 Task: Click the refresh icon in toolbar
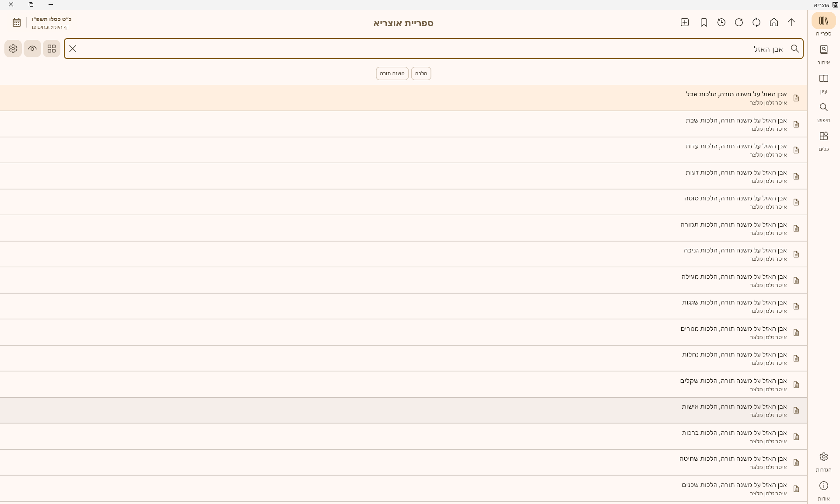tap(739, 22)
